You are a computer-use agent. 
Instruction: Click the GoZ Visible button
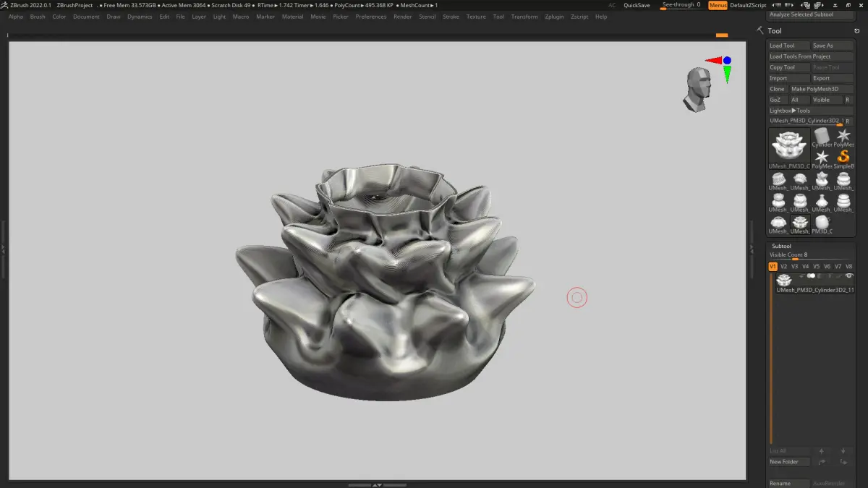click(x=827, y=100)
